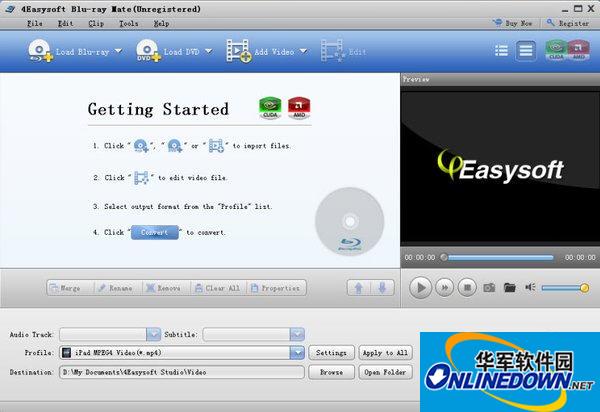The width and height of the screenshot is (600, 412).
Task: Take a snapshot with the camera icon
Action: click(x=489, y=287)
